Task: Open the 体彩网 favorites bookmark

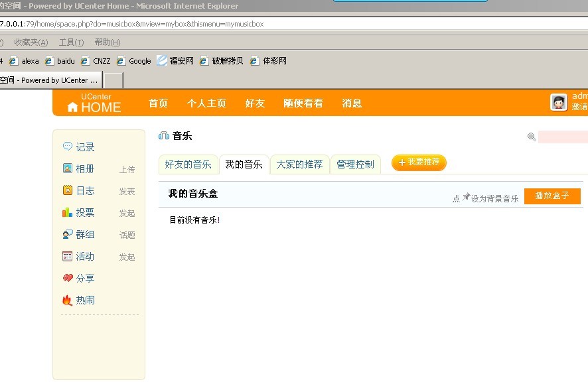Action: click(x=269, y=61)
